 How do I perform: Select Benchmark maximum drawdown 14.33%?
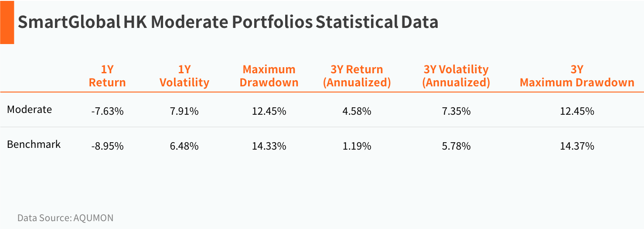[x=269, y=146]
